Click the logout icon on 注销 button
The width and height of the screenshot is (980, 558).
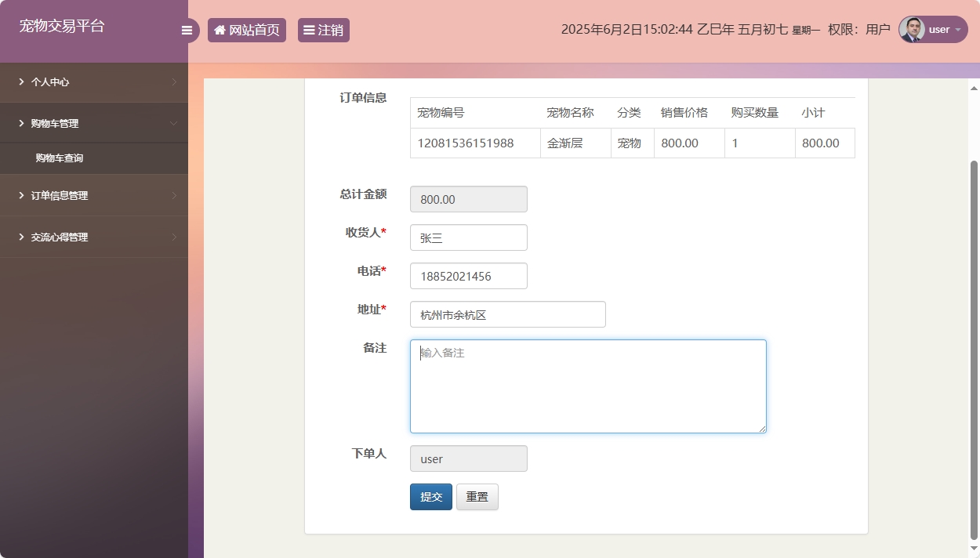click(x=309, y=30)
